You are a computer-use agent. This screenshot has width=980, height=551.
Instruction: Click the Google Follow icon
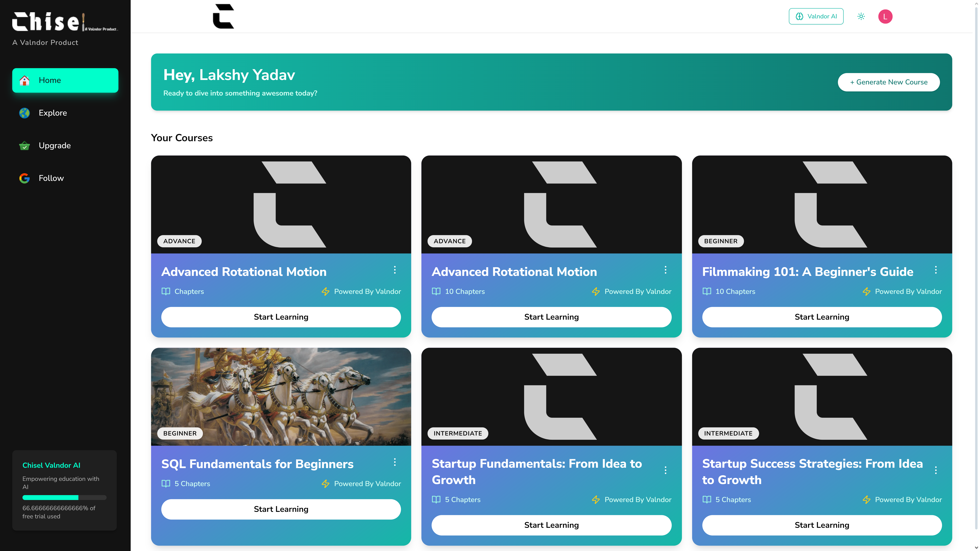(x=24, y=178)
